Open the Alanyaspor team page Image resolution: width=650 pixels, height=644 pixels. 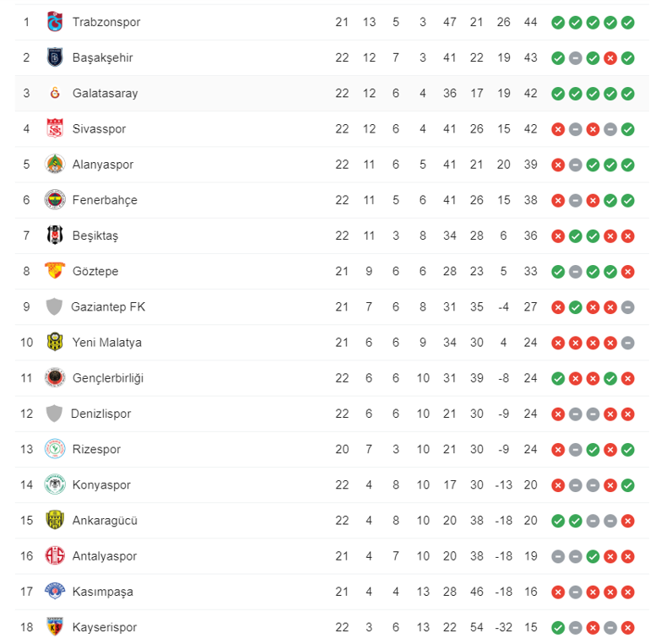(x=103, y=165)
